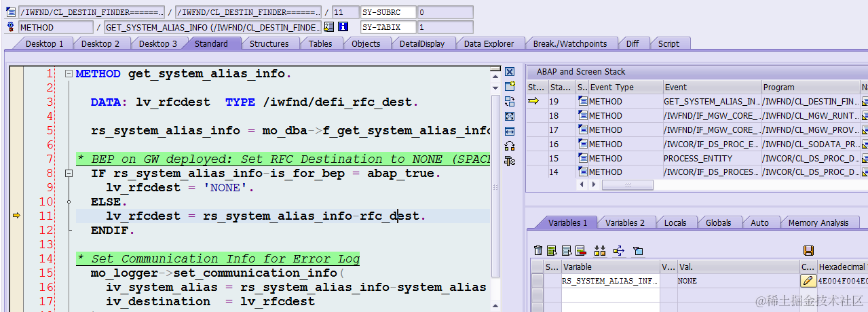Screen dimensions: 868x312
Task: Click the SY-SUBRC field
Action: pyautogui.click(x=388, y=12)
